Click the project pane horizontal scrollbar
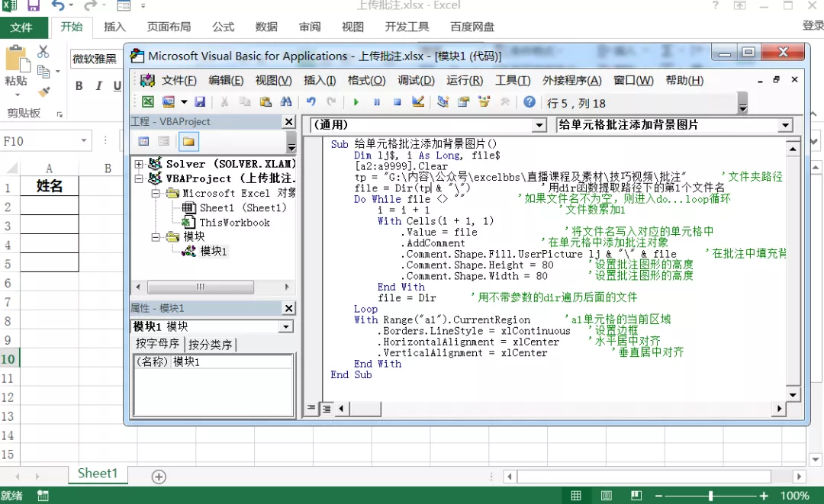The image size is (824, 504). pyautogui.click(x=200, y=287)
